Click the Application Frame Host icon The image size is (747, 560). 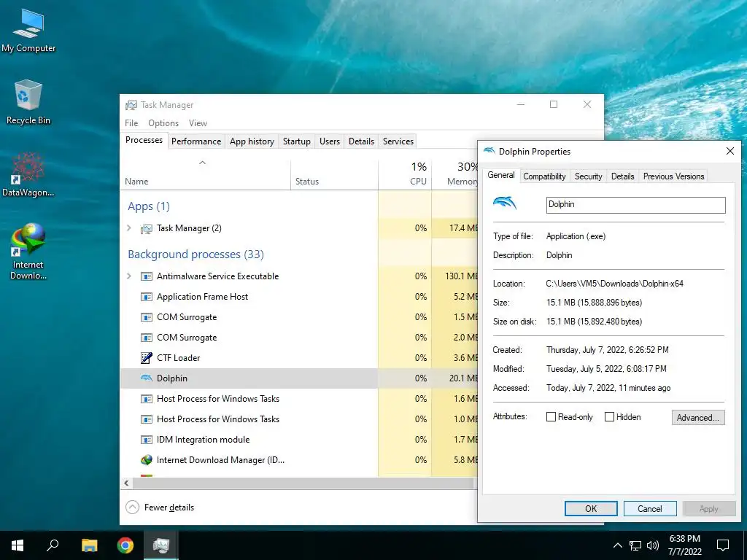coord(146,297)
